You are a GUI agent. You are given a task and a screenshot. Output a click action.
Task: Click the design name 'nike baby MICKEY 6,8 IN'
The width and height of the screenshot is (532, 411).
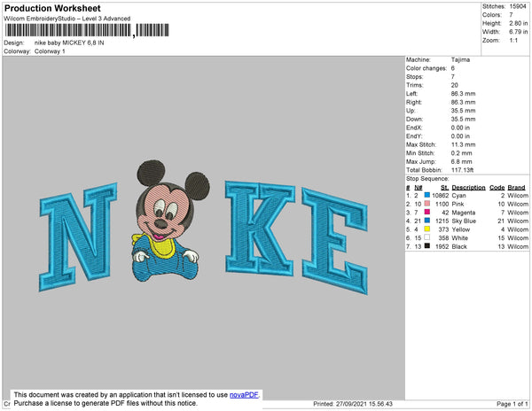[x=69, y=43]
